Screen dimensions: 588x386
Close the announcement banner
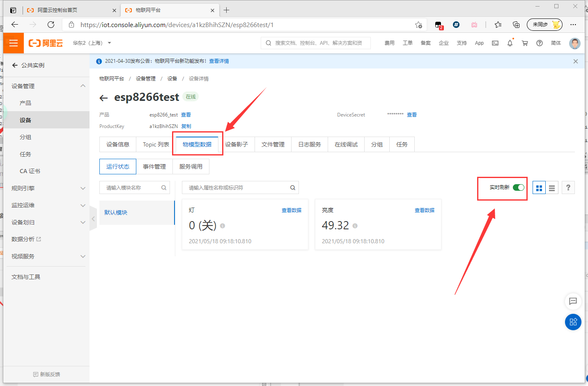click(x=576, y=61)
